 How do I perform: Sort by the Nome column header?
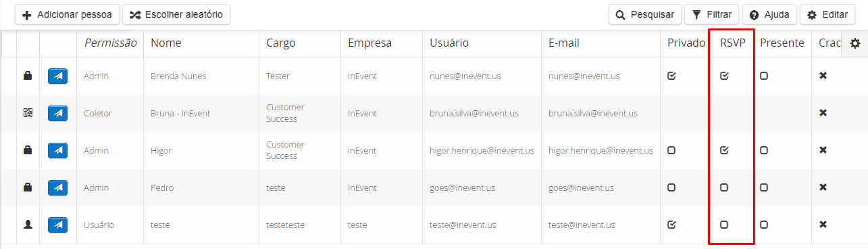[166, 43]
